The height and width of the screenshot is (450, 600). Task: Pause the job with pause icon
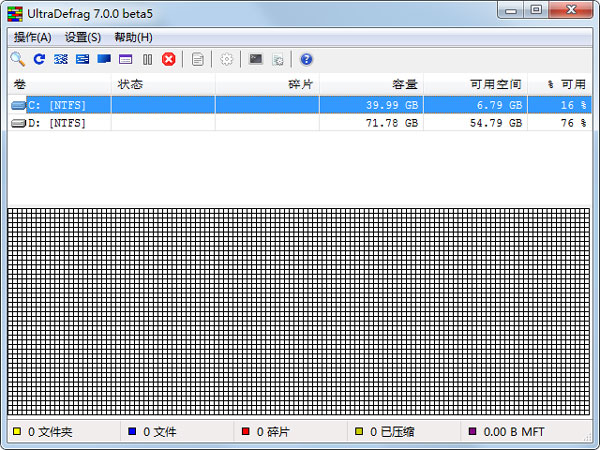point(147,59)
